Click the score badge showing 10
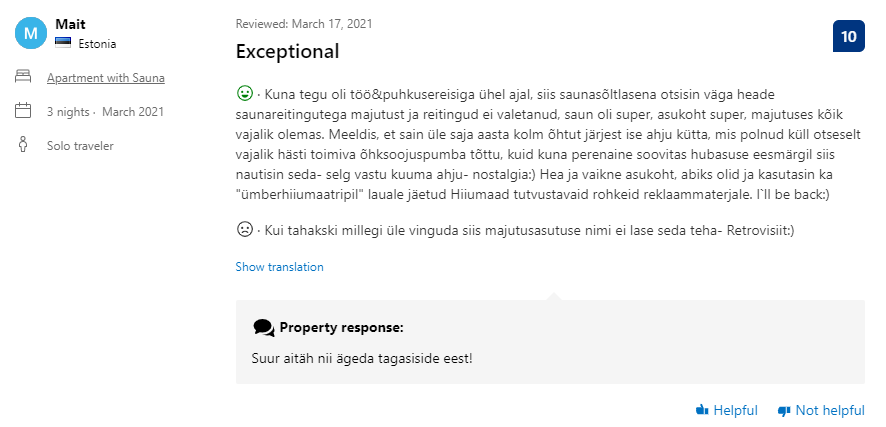Viewport: 886px width, 427px height. tap(849, 36)
